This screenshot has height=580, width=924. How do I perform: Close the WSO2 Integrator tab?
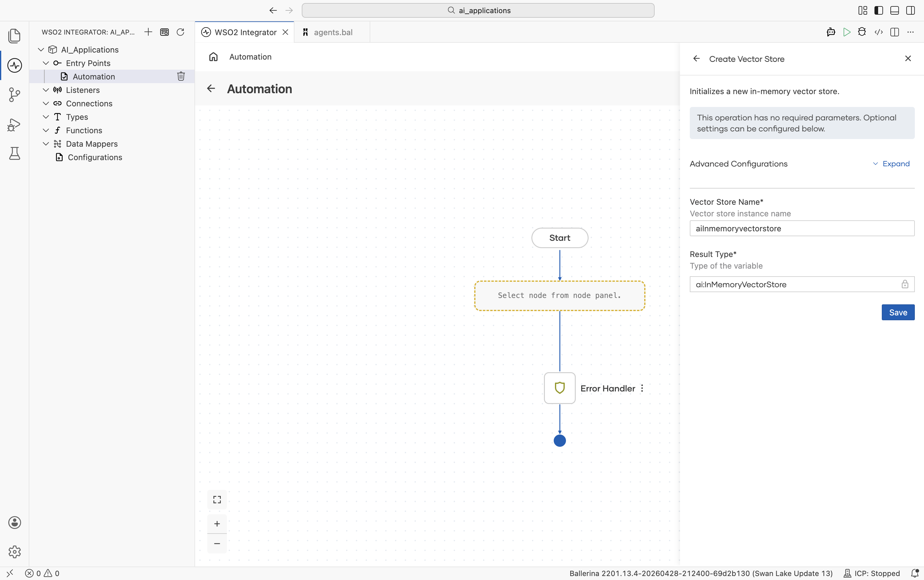pos(286,32)
